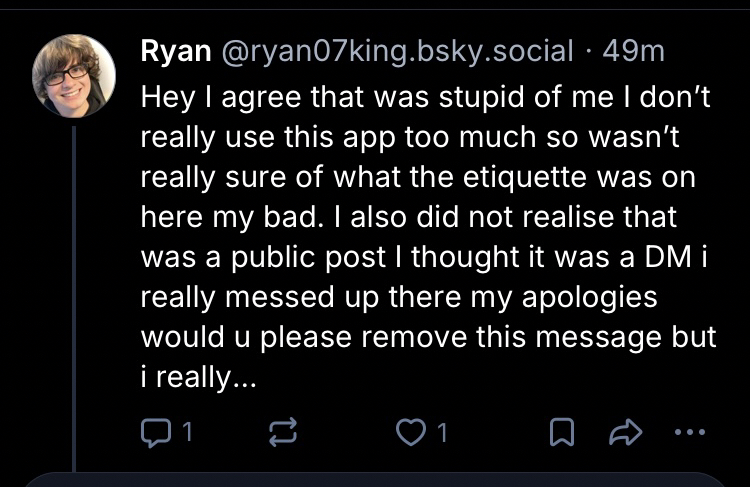Open Ryan's profile picture avatar

pos(74,75)
